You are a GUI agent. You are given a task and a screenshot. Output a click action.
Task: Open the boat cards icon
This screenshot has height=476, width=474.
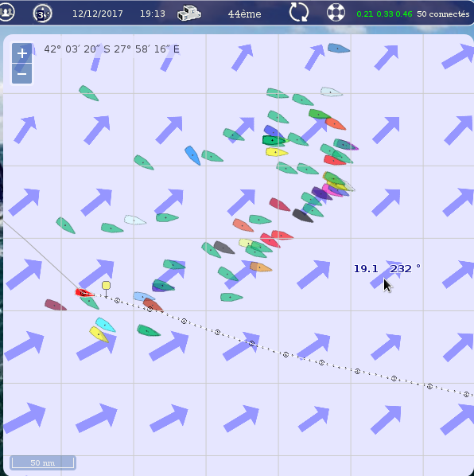coord(189,14)
